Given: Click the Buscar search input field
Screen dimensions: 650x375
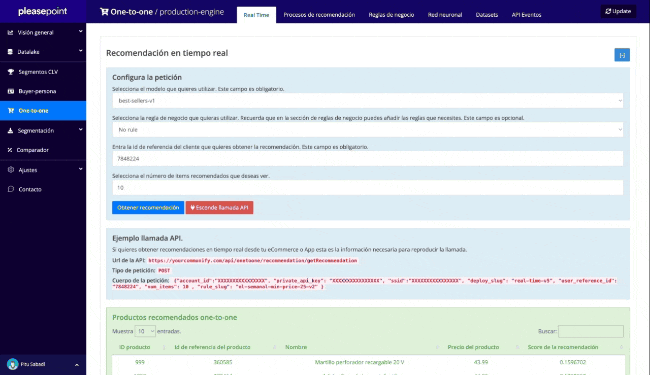Looking at the screenshot, I should click(x=591, y=331).
